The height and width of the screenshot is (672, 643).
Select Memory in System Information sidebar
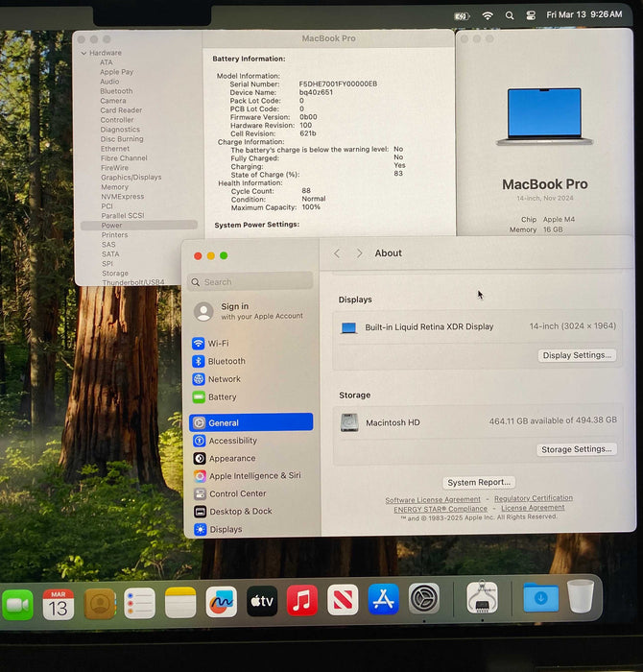114,187
